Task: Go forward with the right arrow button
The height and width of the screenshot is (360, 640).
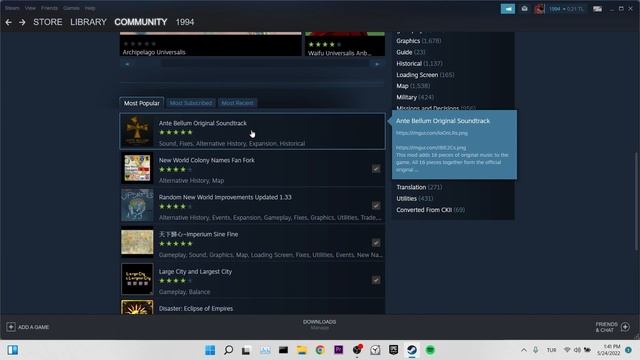Action: tap(22, 22)
